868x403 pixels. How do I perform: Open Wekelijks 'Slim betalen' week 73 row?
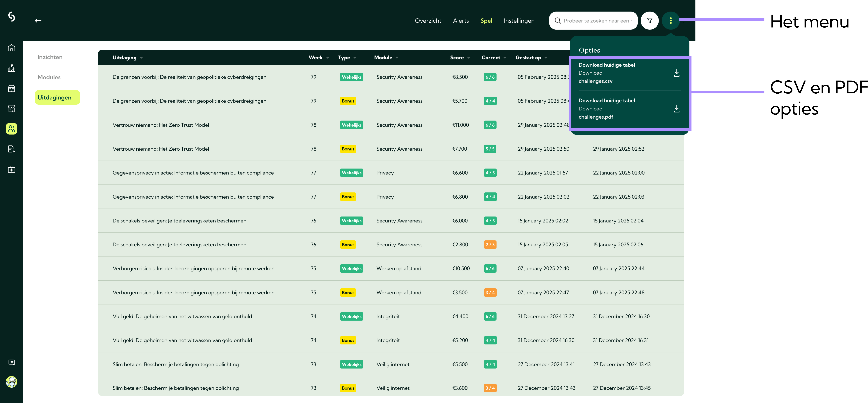pyautogui.click(x=391, y=364)
